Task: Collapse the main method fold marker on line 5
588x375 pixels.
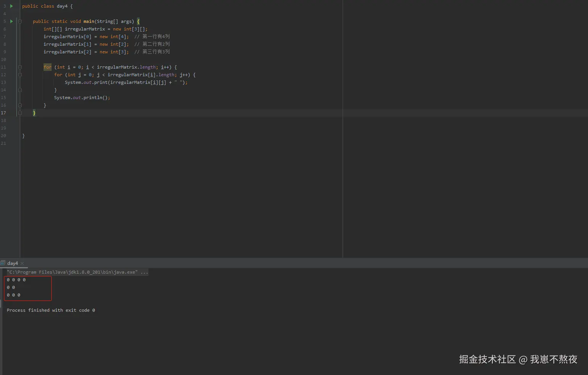Action: 20,21
